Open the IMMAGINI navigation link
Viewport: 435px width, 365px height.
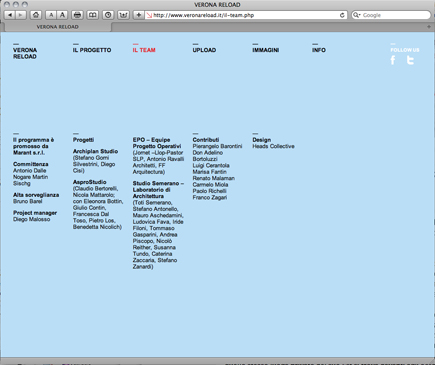pyautogui.click(x=266, y=50)
